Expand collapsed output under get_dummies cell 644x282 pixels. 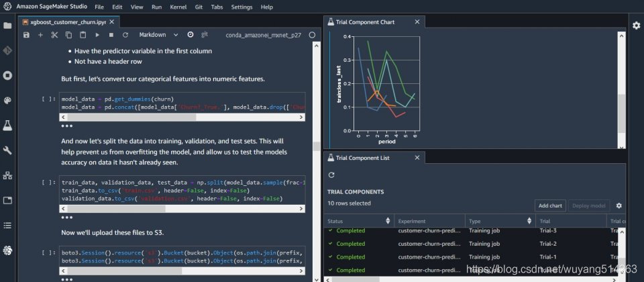pyautogui.click(x=66, y=126)
